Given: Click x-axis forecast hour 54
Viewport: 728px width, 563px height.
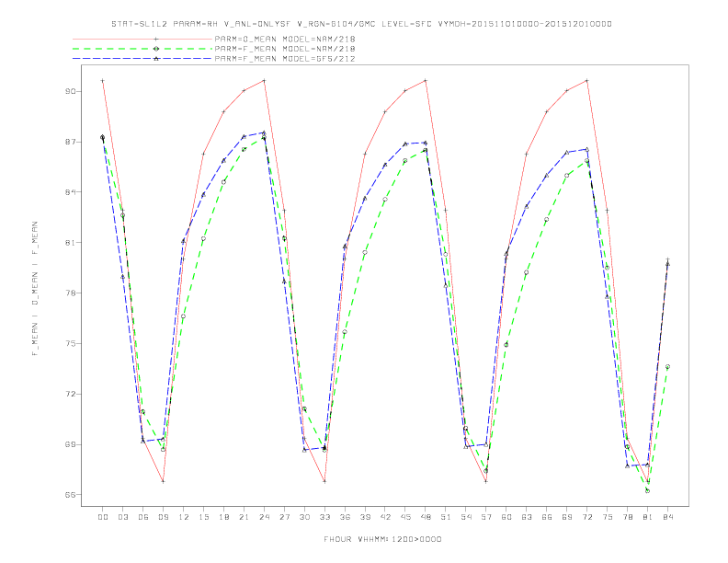Looking at the screenshot, I should click(x=466, y=517).
